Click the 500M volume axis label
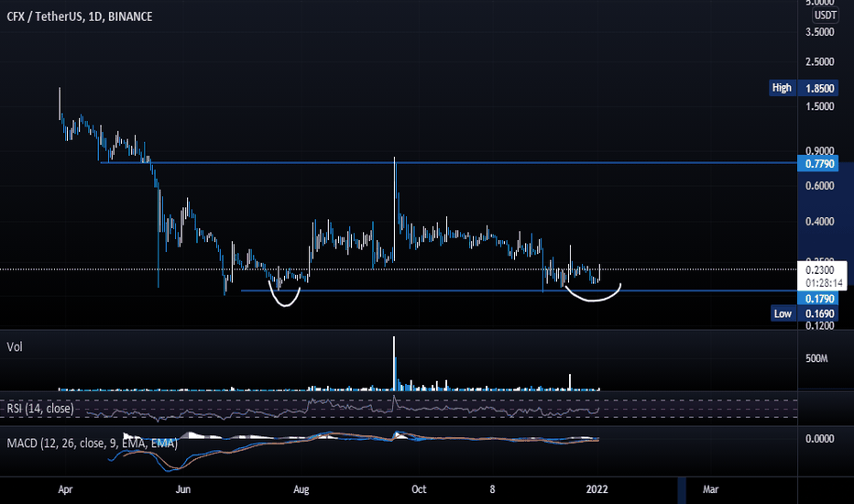Viewport: 854px width, 504px height. [x=816, y=358]
